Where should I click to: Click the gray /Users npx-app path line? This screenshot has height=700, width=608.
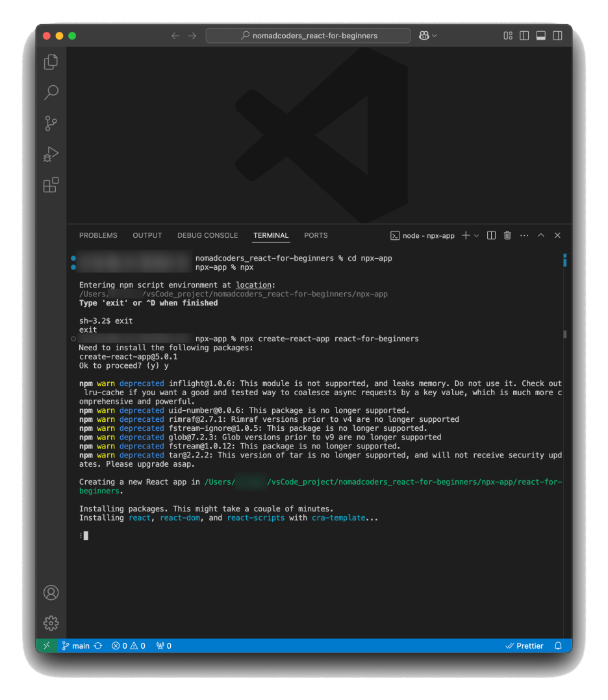[233, 294]
